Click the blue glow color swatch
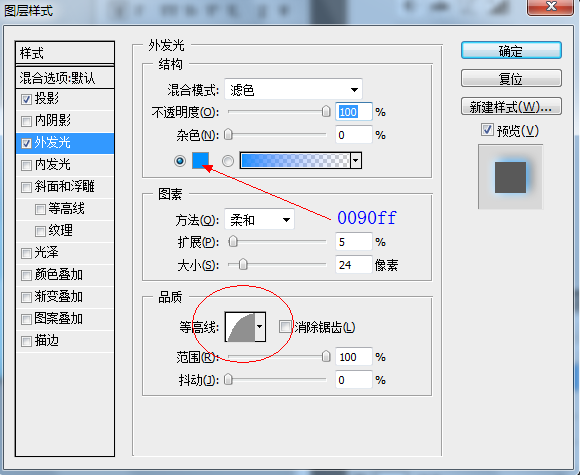The image size is (580, 475). click(x=200, y=161)
